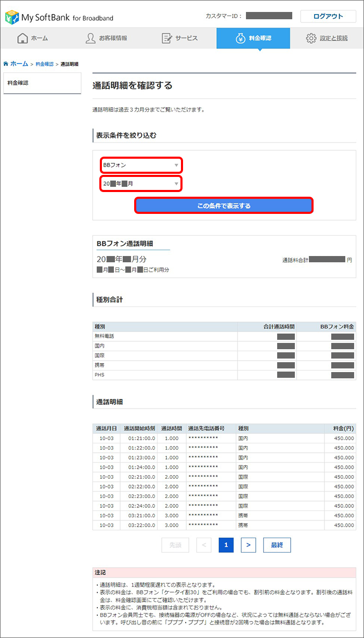This screenshot has width=364, height=638.
Task: Click the next page arrow button
Action: (249, 545)
